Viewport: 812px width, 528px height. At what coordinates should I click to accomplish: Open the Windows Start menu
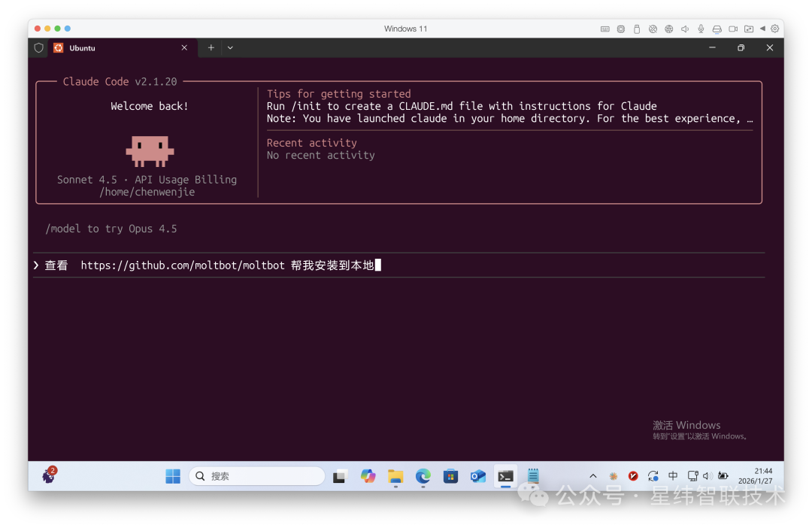pos(173,476)
